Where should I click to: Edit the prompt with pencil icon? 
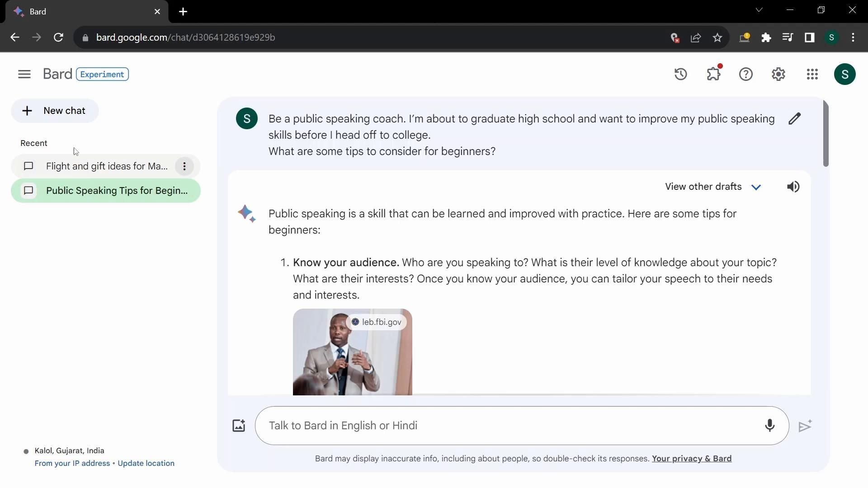pyautogui.click(x=794, y=119)
